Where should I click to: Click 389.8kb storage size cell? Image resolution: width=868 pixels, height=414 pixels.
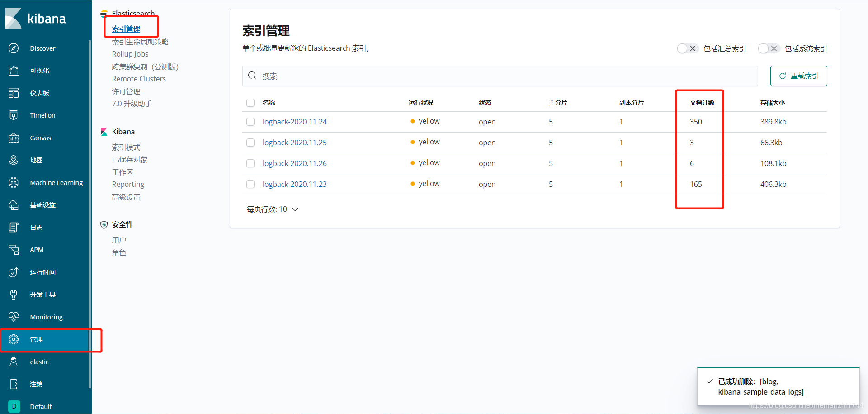774,122
